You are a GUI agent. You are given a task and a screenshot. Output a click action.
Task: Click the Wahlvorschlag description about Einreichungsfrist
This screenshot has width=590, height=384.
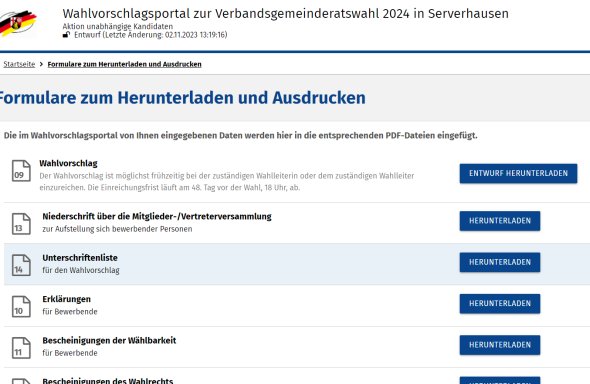pos(227,181)
